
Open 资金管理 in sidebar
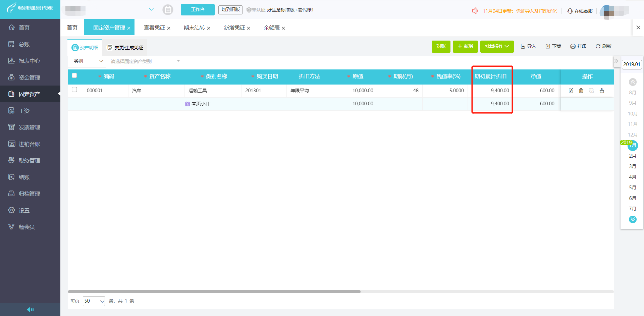(x=30, y=77)
